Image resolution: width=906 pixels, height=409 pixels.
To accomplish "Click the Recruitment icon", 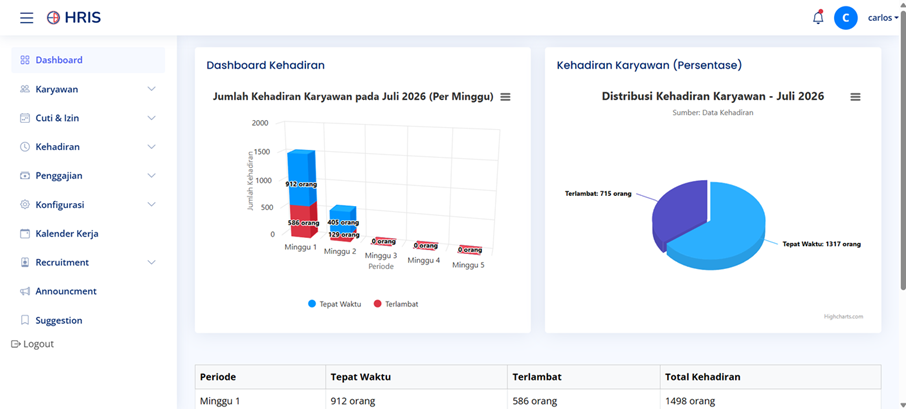I will point(24,263).
